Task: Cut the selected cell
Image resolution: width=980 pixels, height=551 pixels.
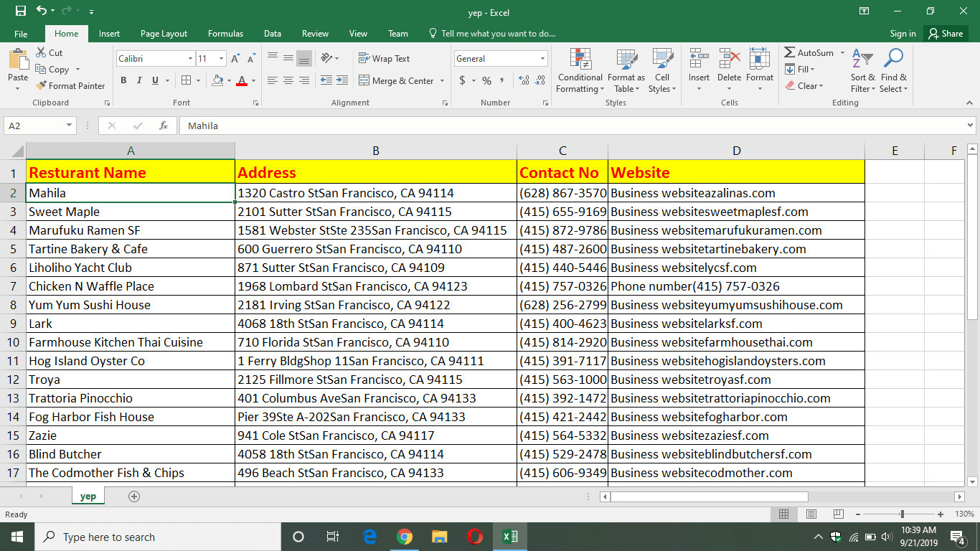Action: pyautogui.click(x=49, y=52)
